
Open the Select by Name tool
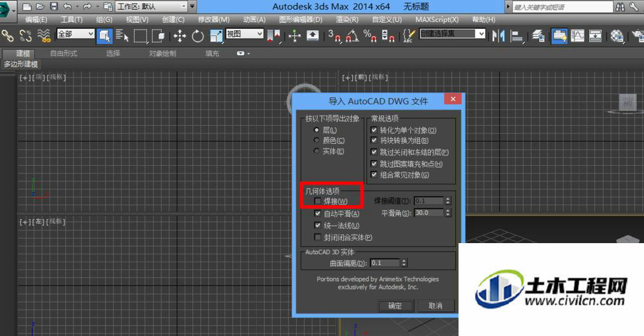[122, 35]
